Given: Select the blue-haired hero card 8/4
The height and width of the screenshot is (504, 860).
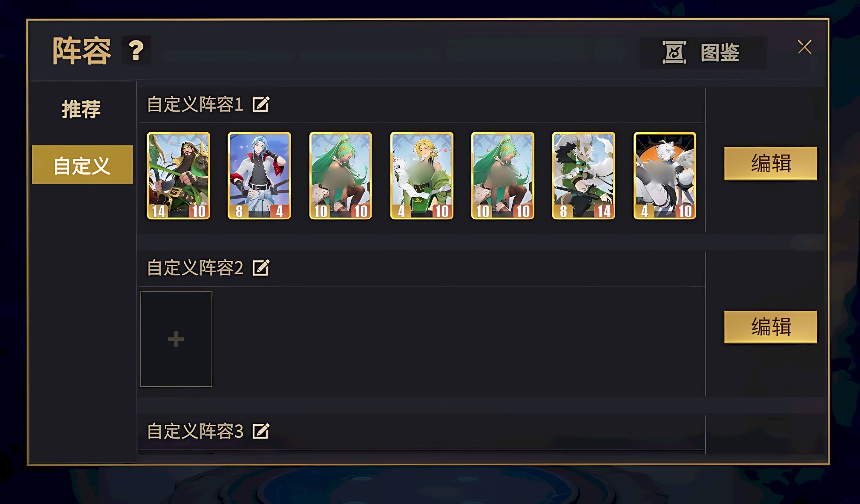Looking at the screenshot, I should [259, 176].
